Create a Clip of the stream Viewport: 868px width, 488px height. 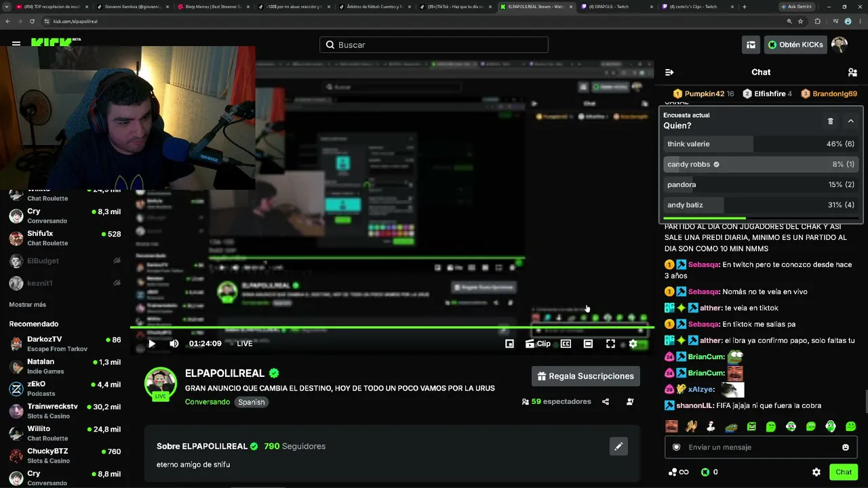pos(538,344)
